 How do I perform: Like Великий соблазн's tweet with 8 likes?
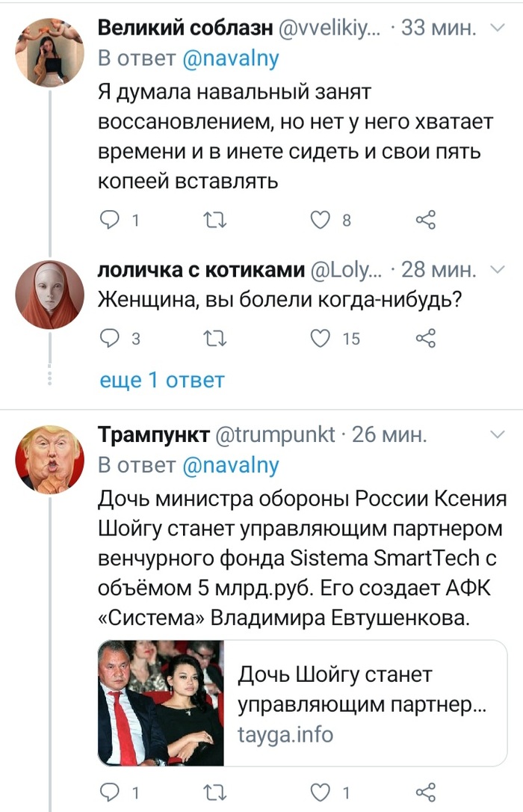[320, 220]
